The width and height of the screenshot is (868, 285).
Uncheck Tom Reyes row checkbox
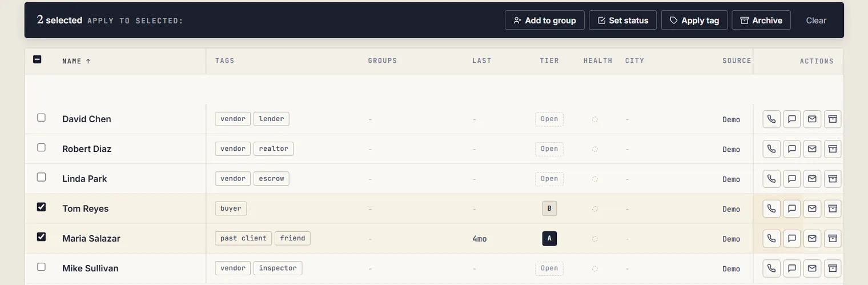pos(41,207)
